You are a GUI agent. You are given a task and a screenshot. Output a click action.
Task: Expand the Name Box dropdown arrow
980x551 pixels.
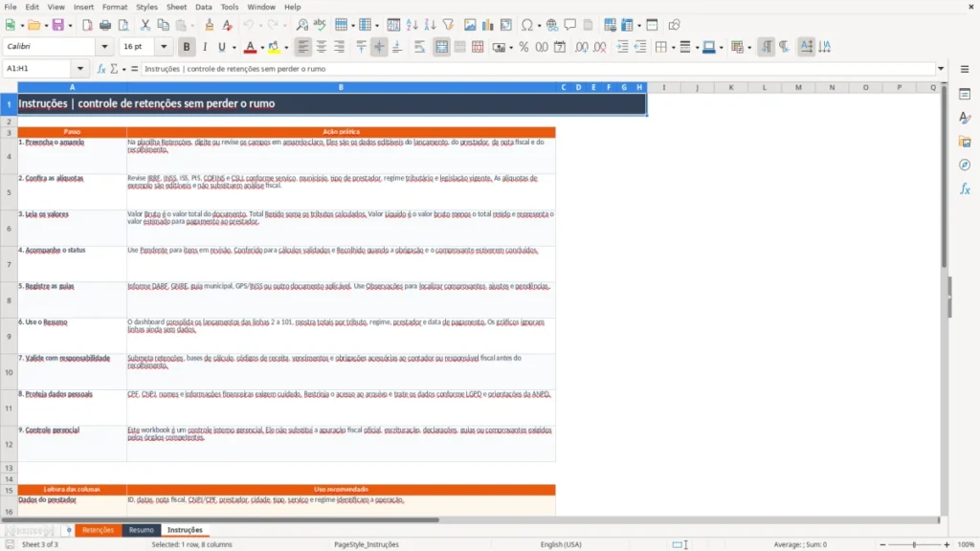pyautogui.click(x=80, y=69)
